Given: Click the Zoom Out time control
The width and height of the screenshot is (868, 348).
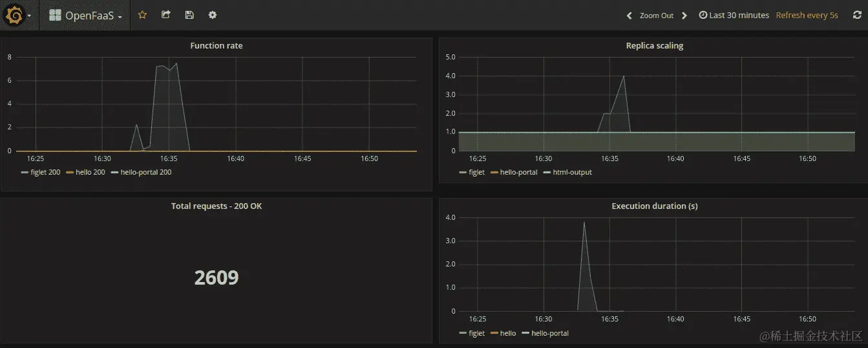Looking at the screenshot, I should click(x=657, y=16).
